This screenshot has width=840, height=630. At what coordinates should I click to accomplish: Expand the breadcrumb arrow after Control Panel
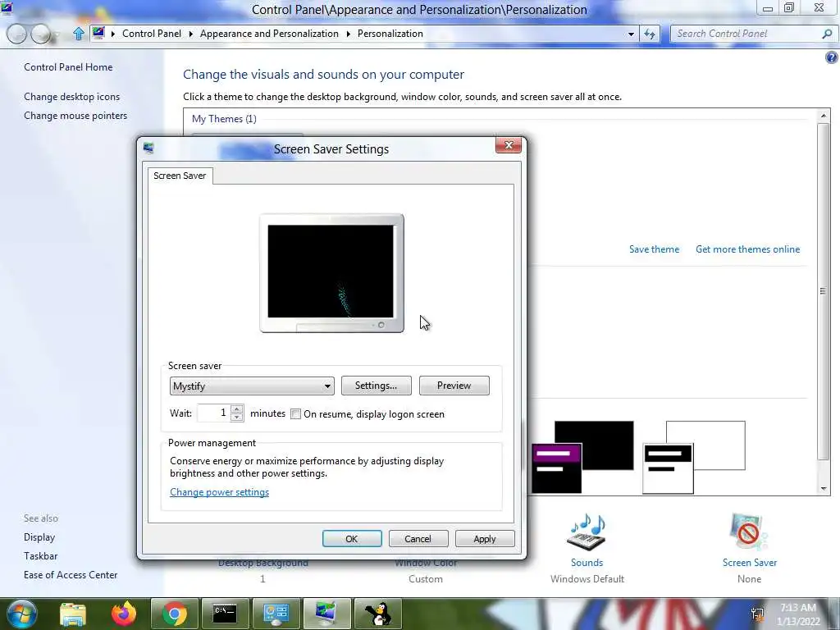click(x=190, y=34)
